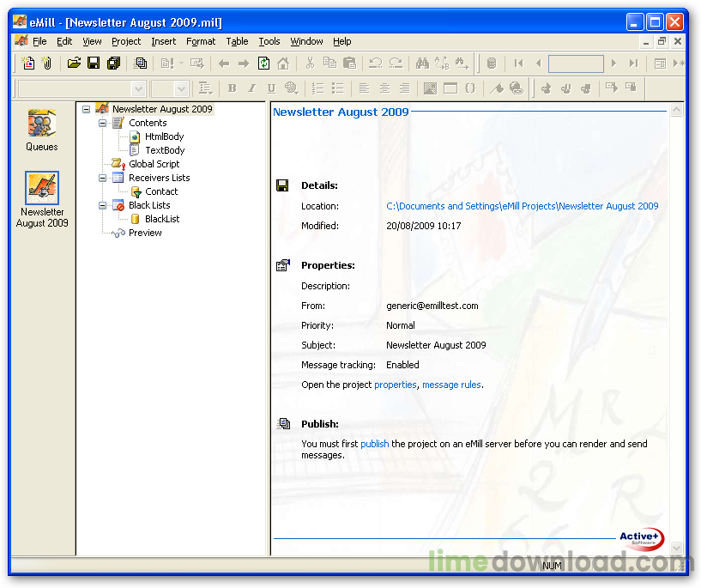Screen dimensions: 701x588
Task: Click the Save floppy disk icon
Action: tap(94, 64)
